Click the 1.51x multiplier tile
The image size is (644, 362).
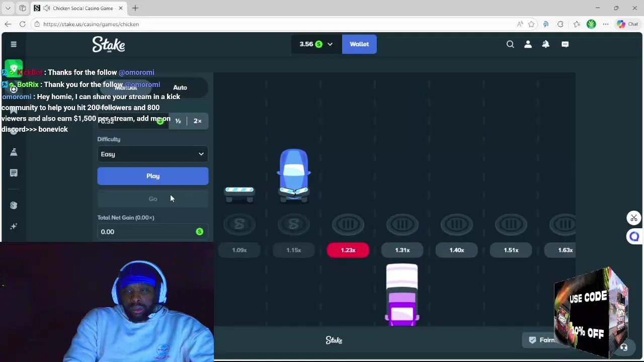[x=511, y=250]
